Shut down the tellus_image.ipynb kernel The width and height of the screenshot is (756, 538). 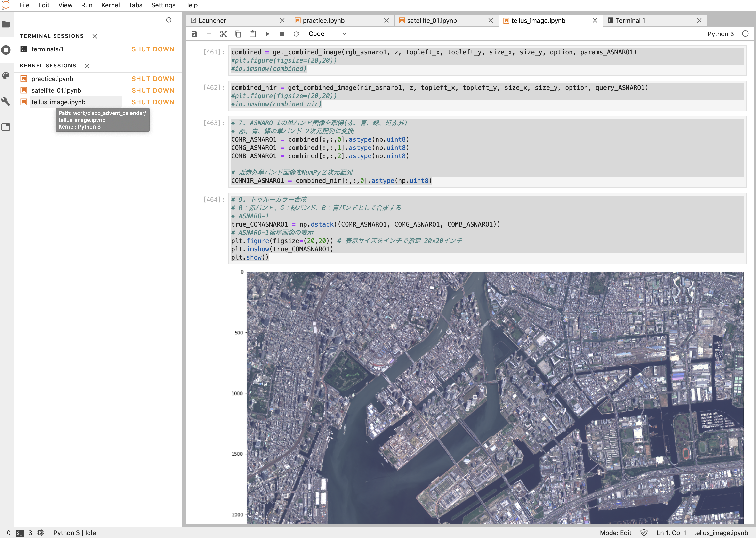pos(153,102)
